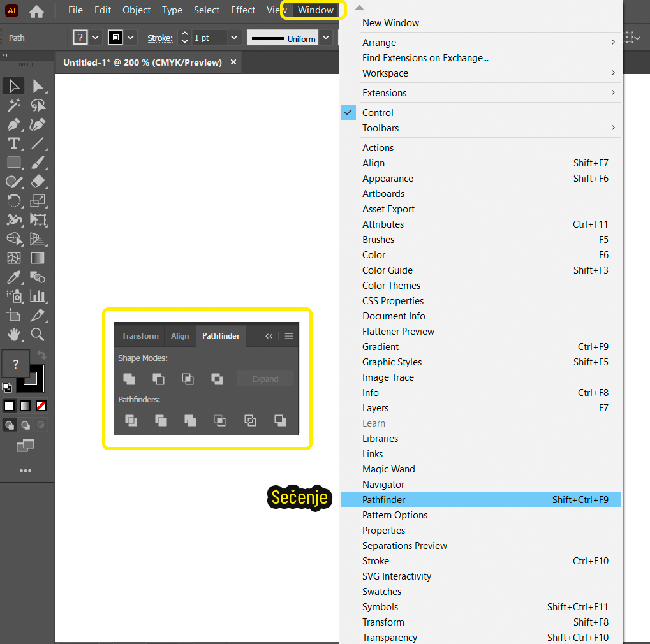This screenshot has height=644, width=650.
Task: Choose the Zoom tool
Action: 38,334
